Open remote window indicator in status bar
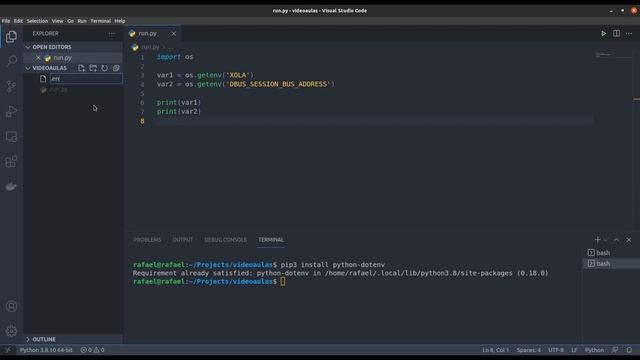Image resolution: width=640 pixels, height=360 pixels. click(8, 350)
